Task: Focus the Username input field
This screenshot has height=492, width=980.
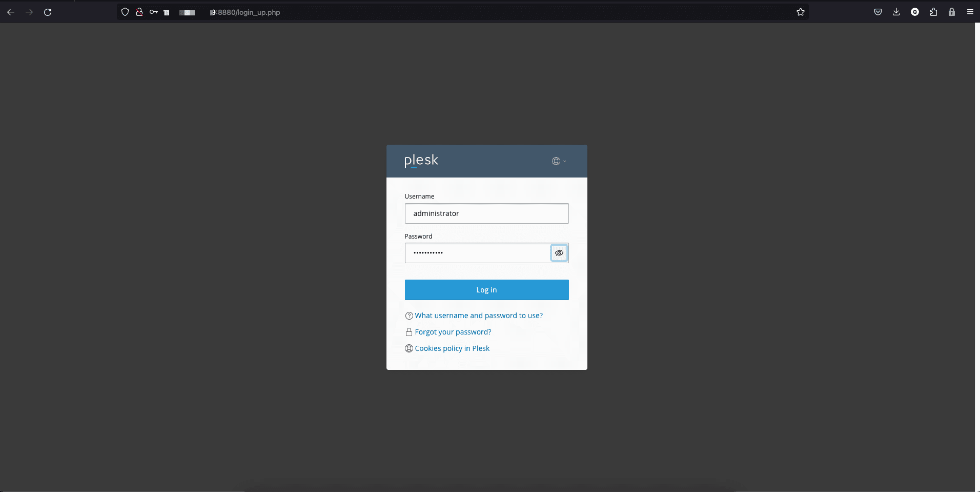Action: point(486,213)
